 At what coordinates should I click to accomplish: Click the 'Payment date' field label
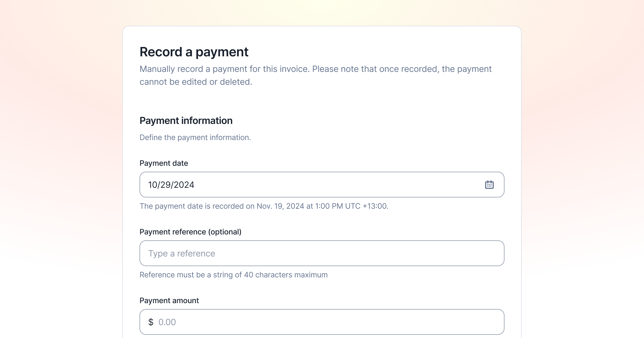pos(164,163)
